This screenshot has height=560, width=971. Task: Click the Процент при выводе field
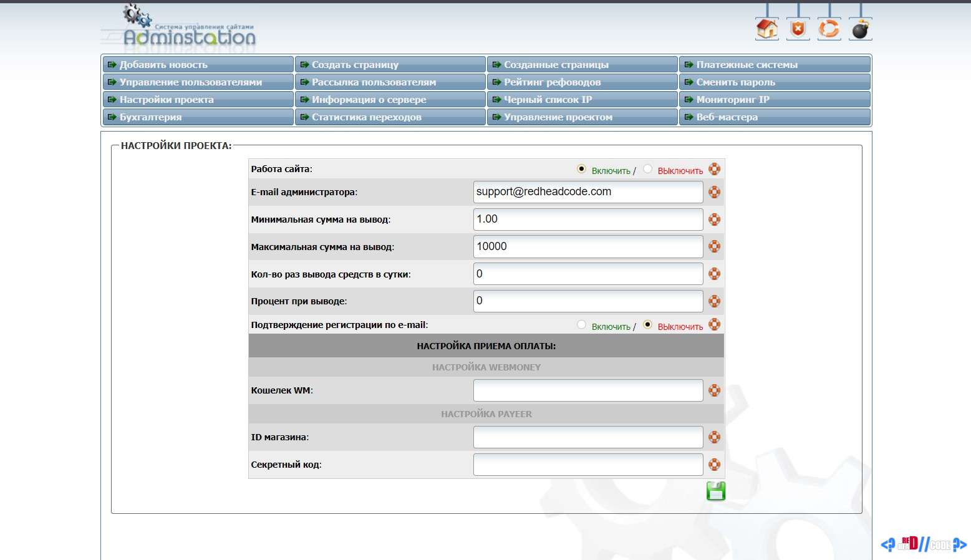(588, 301)
